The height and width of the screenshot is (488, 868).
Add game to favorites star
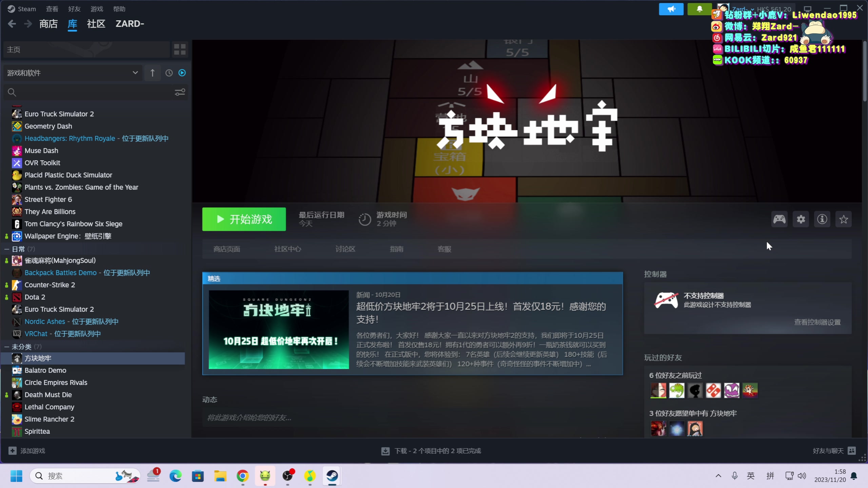point(844,219)
